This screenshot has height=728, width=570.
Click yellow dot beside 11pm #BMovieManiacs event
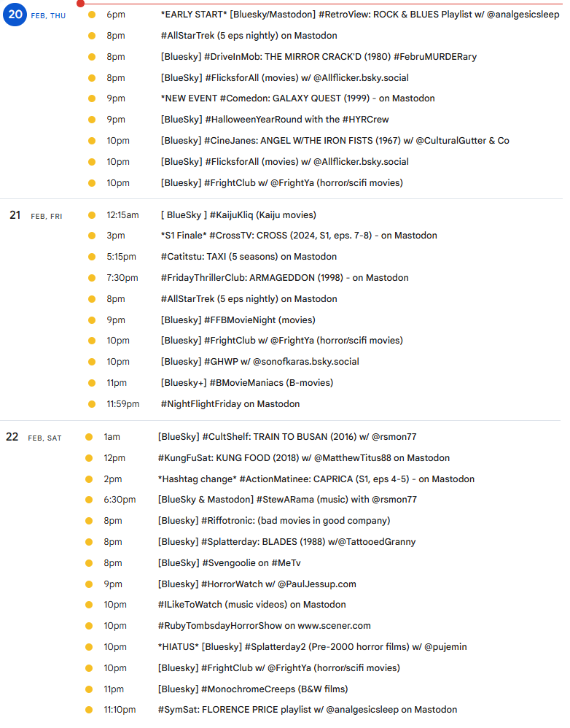(x=92, y=383)
